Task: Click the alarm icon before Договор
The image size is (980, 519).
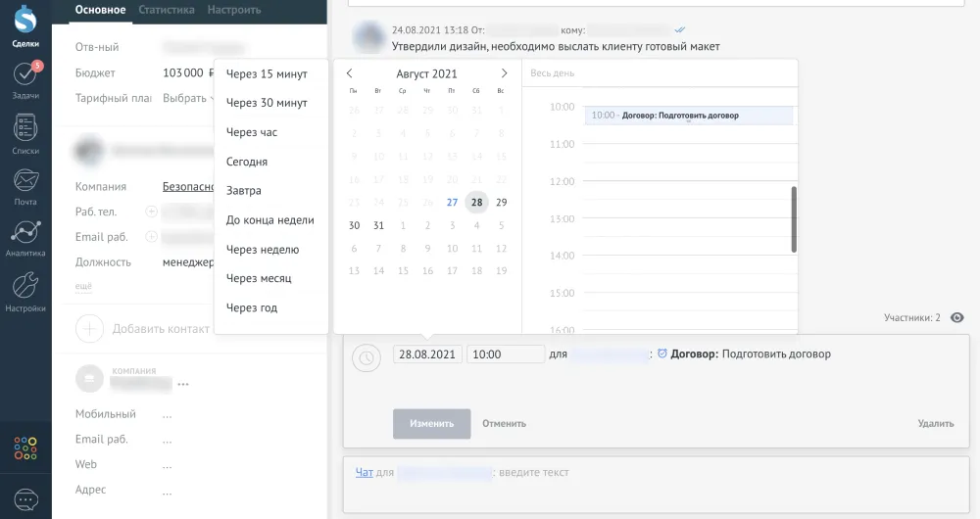Action: click(x=662, y=354)
